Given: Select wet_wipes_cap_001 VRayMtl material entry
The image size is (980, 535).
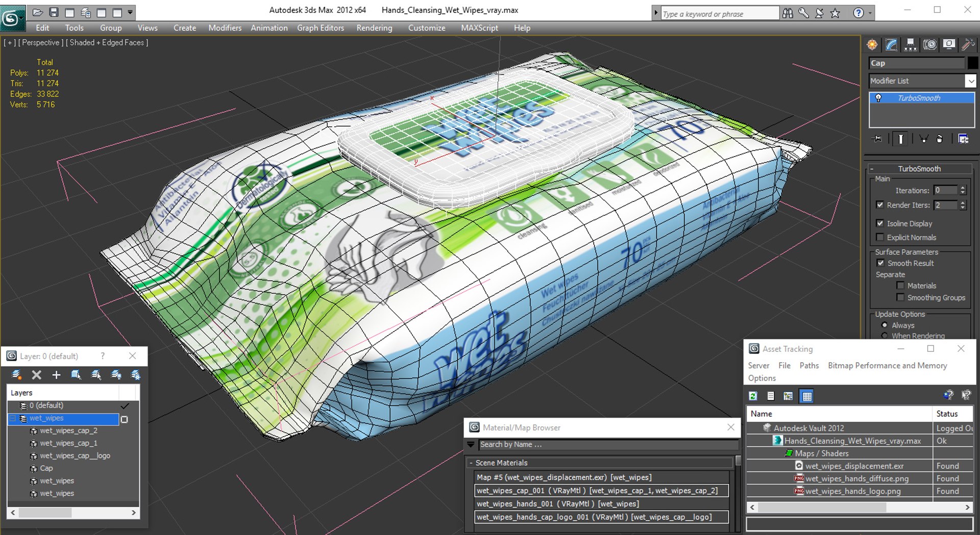Looking at the screenshot, I should click(x=601, y=491).
